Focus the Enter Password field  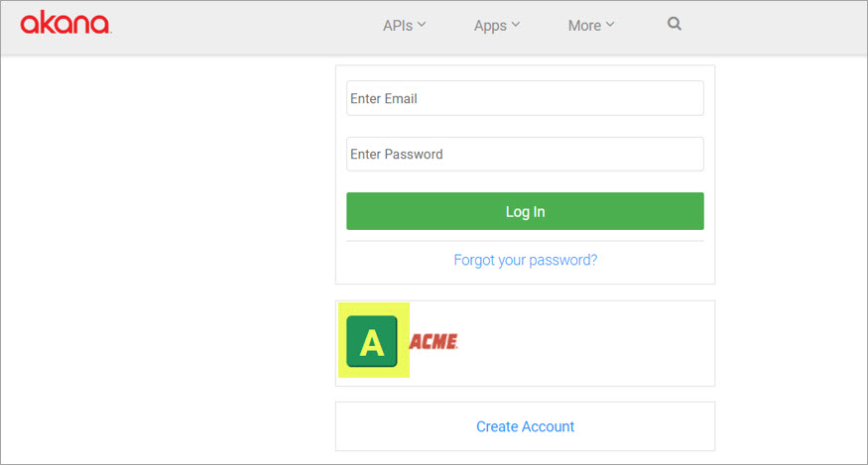point(526,154)
